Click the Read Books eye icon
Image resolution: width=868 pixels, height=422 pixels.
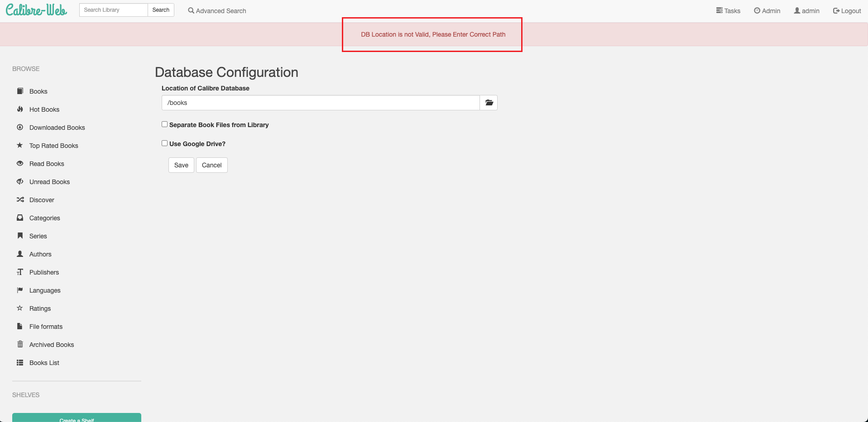tap(20, 164)
